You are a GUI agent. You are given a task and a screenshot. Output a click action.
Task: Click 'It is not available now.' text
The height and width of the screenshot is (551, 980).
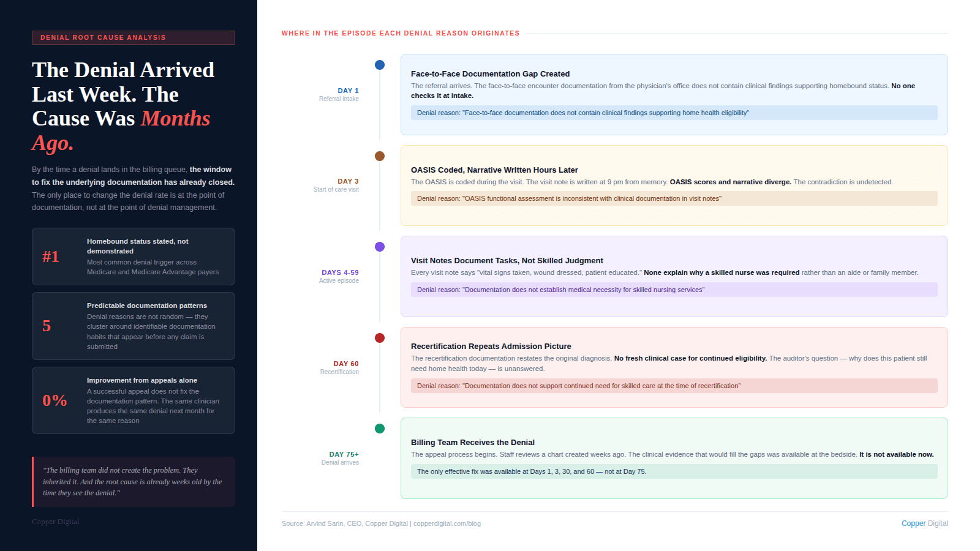tap(897, 454)
